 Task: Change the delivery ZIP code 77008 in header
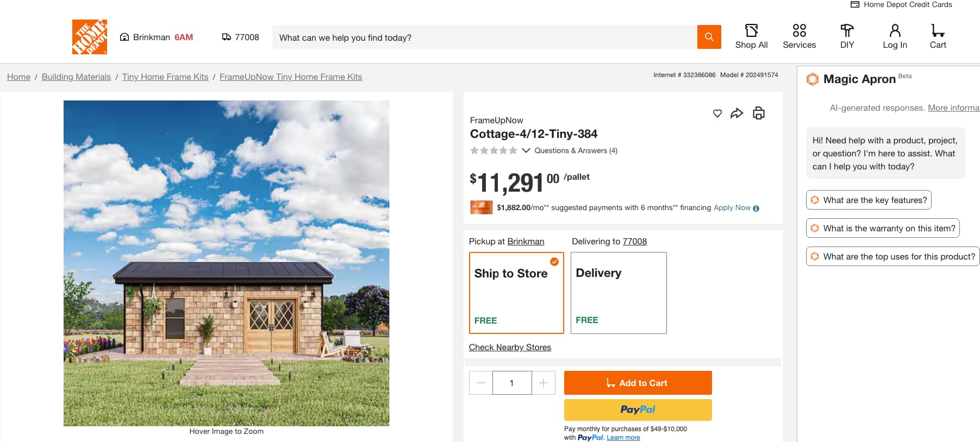241,37
